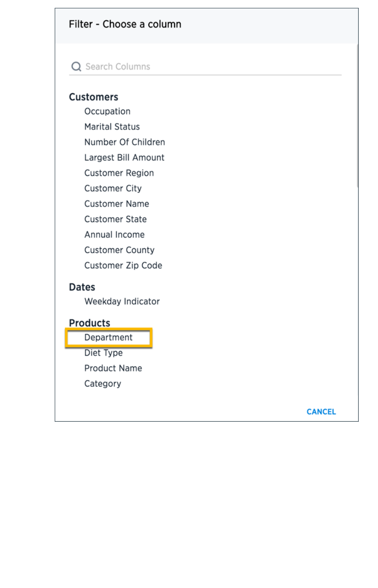Choose Weekday Indicator column

click(x=122, y=301)
